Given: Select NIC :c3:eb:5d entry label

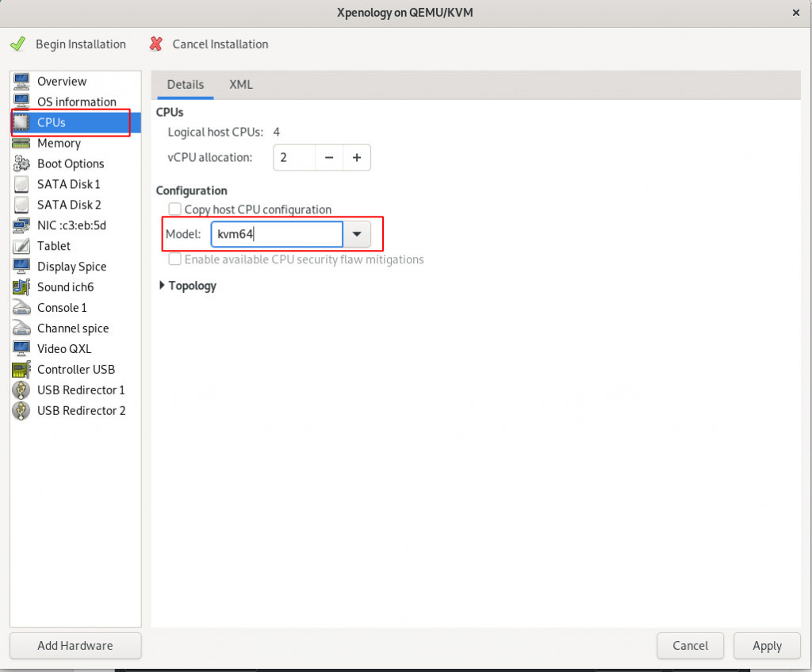Looking at the screenshot, I should tap(71, 225).
